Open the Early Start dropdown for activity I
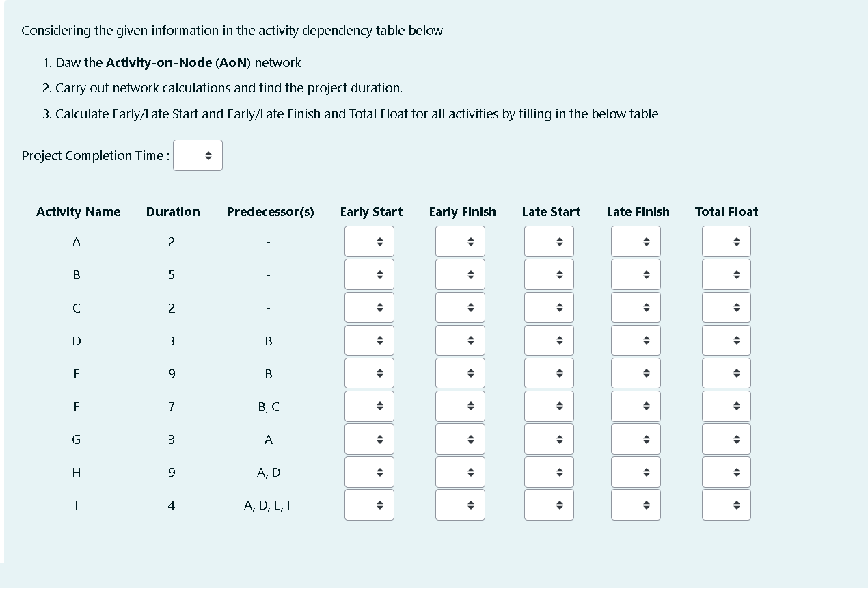 tap(369, 505)
